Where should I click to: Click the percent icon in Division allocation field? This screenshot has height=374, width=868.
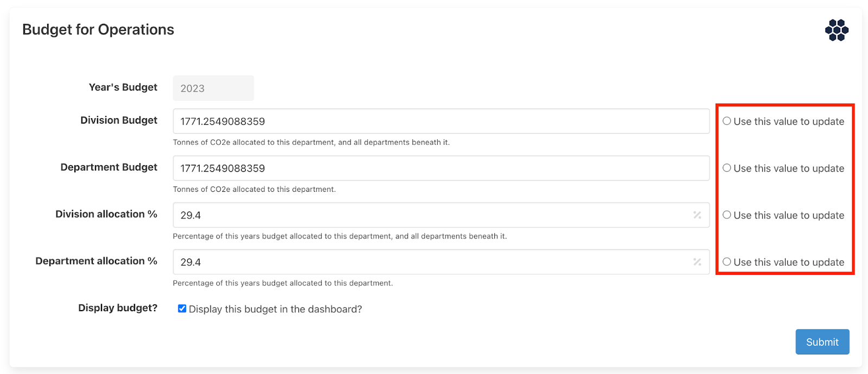tap(697, 215)
